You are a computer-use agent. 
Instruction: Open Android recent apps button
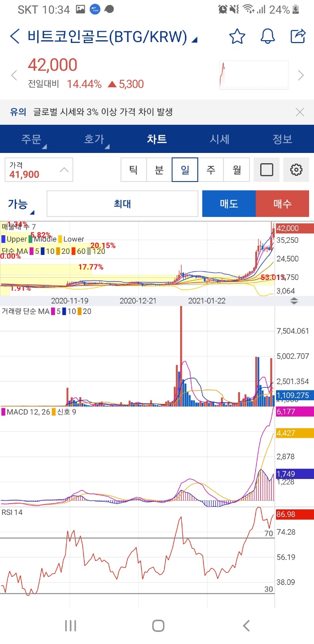click(70, 625)
